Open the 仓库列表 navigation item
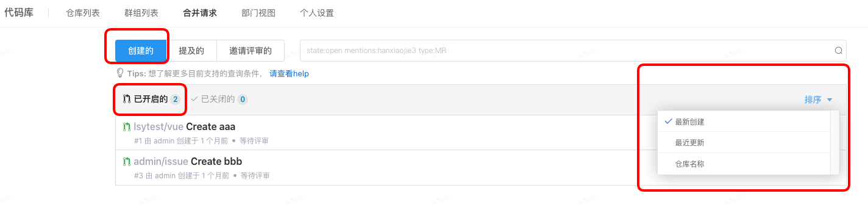The image size is (868, 221). tap(83, 13)
